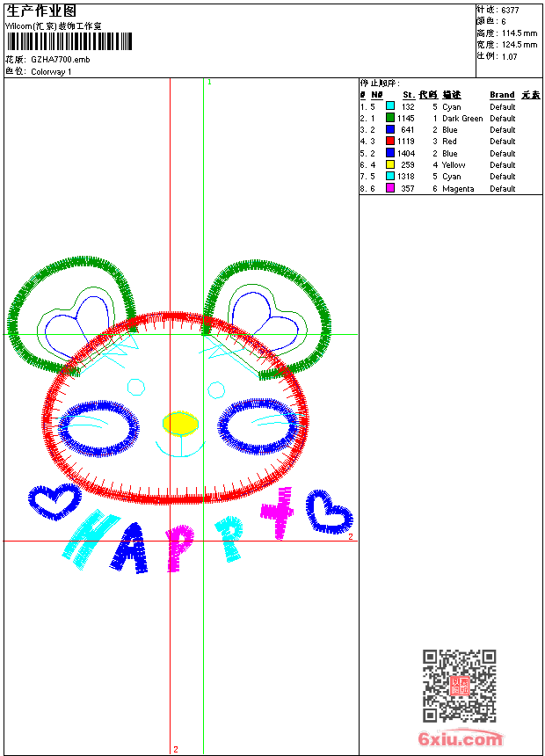Viewport: 545px width, 756px height.
Task: Click the file name 'GZHA7700.emb'
Action: tap(61, 59)
